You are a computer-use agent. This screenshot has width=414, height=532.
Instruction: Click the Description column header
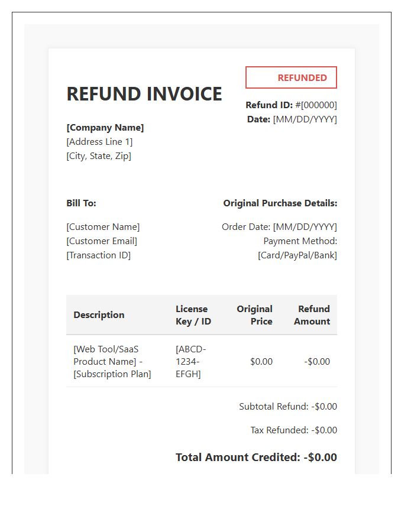(99, 315)
